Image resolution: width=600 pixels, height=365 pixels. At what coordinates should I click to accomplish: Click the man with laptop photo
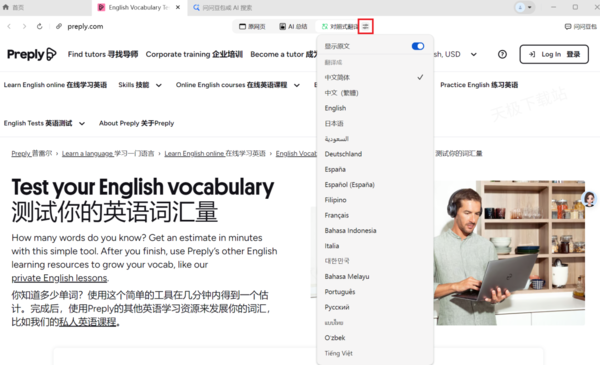pyautogui.click(x=509, y=253)
